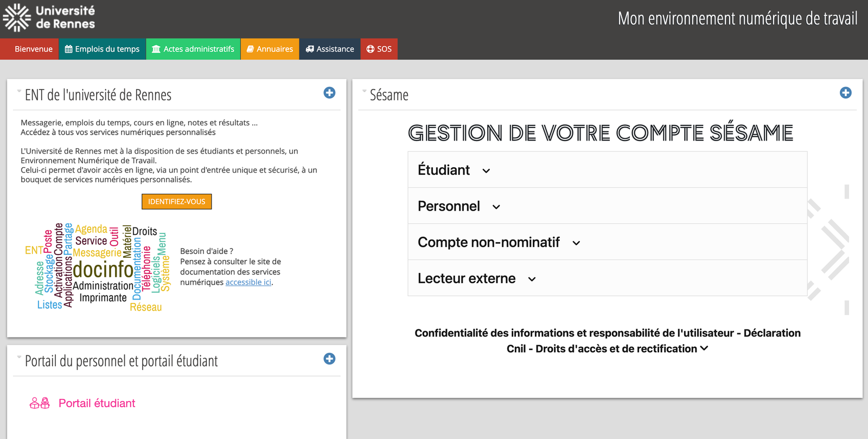Click the Portail étudiant people icon
This screenshot has width=868, height=439.
40,403
